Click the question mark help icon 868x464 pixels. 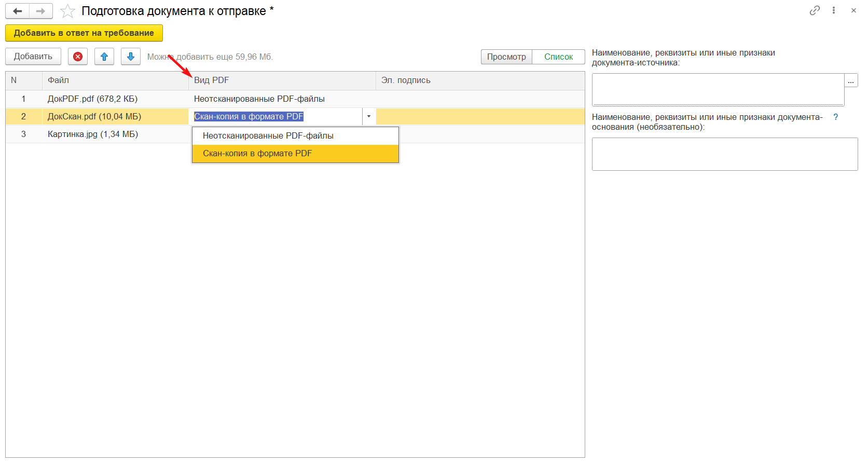tap(835, 117)
